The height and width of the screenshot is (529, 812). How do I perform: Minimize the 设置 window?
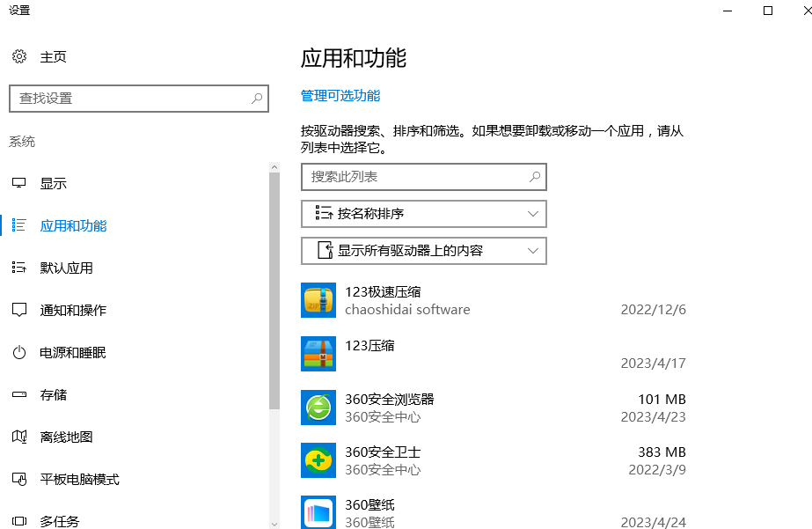(x=728, y=11)
